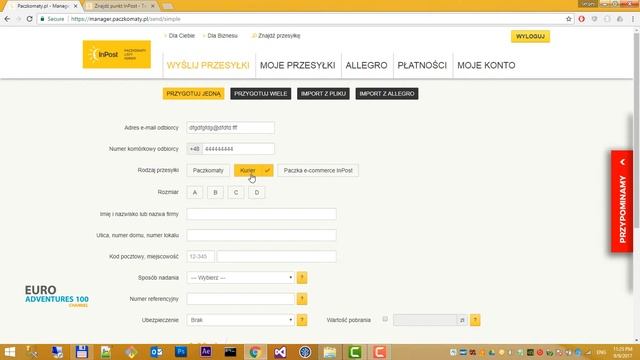
Task: Select Paczkomaty shipment type
Action: tap(208, 171)
